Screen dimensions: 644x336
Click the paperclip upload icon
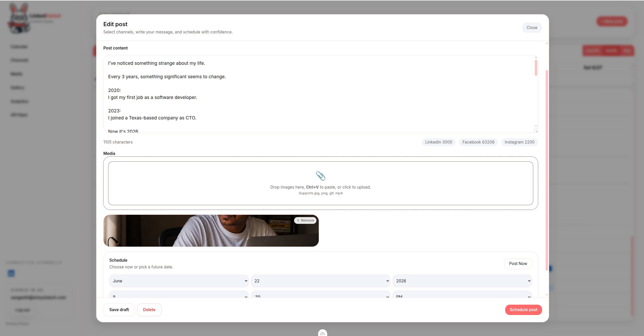click(321, 176)
